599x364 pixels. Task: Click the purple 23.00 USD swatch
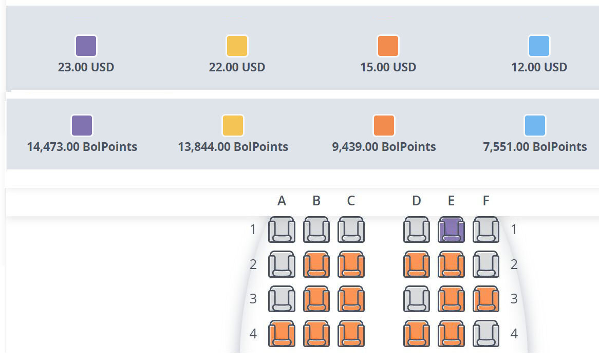(86, 46)
